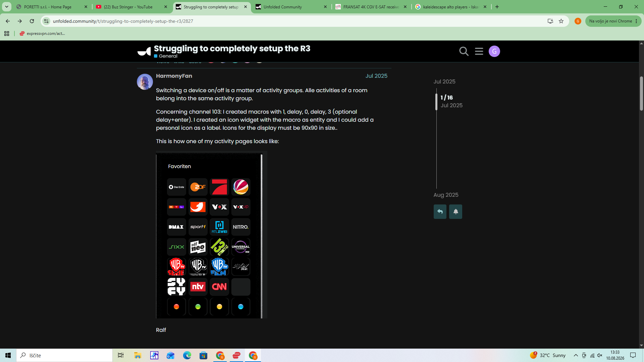The width and height of the screenshot is (644, 362).
Task: Close the kaleidescape alto players tab
Action: pyautogui.click(x=485, y=7)
